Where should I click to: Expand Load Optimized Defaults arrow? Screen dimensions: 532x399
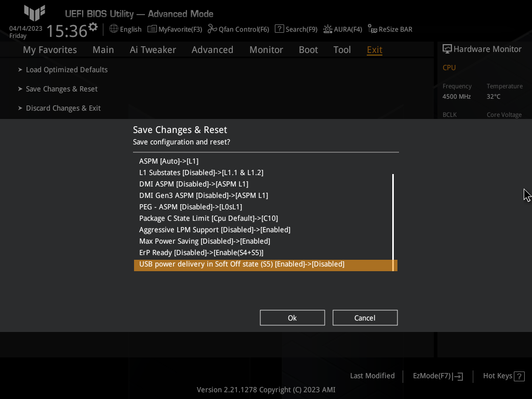coord(20,70)
